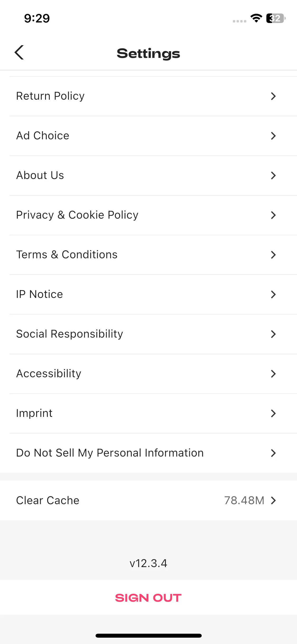This screenshot has height=644, width=297.
Task: Tap the Settings title
Action: 148,53
